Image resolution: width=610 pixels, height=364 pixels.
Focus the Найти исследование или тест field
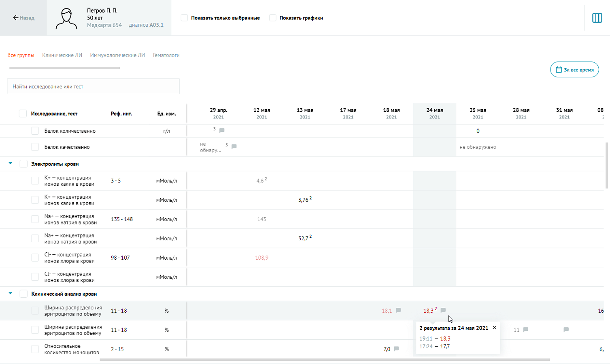coord(93,87)
